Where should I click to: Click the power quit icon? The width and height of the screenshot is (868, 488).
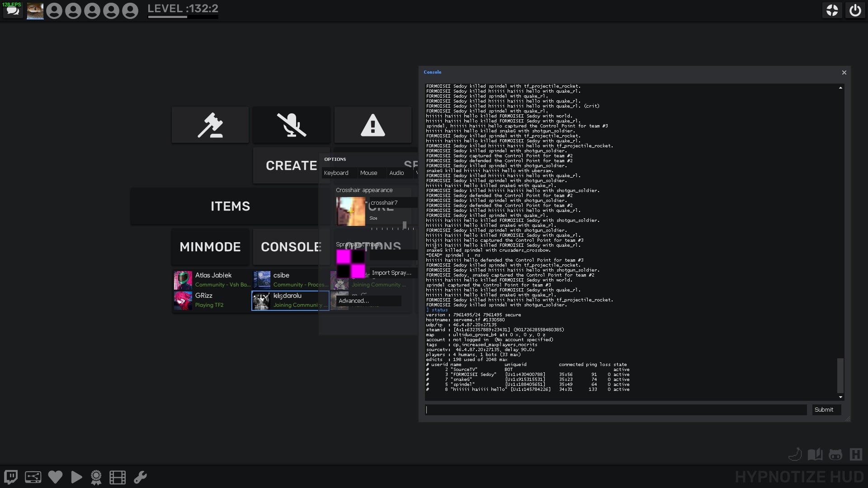[855, 10]
